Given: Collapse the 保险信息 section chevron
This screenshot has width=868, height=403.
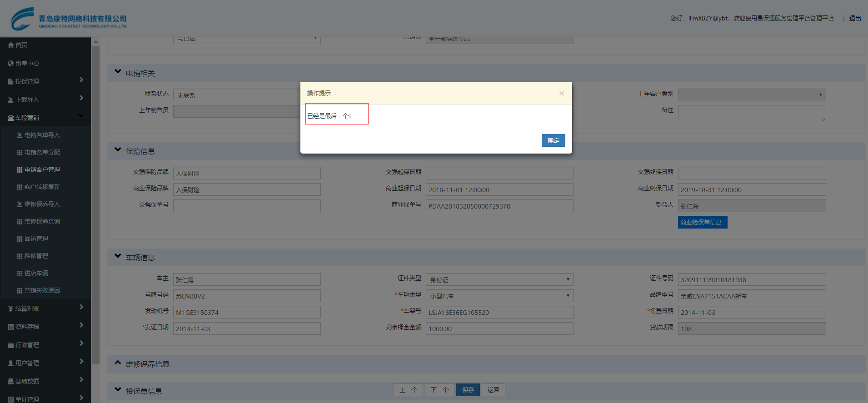Looking at the screenshot, I should 118,150.
